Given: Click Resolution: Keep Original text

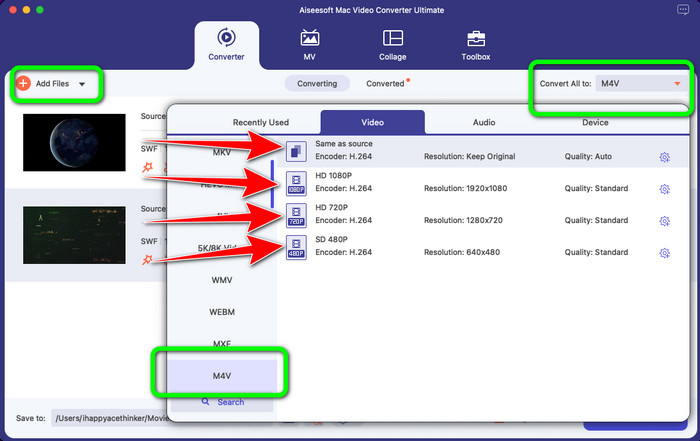Looking at the screenshot, I should coord(469,156).
